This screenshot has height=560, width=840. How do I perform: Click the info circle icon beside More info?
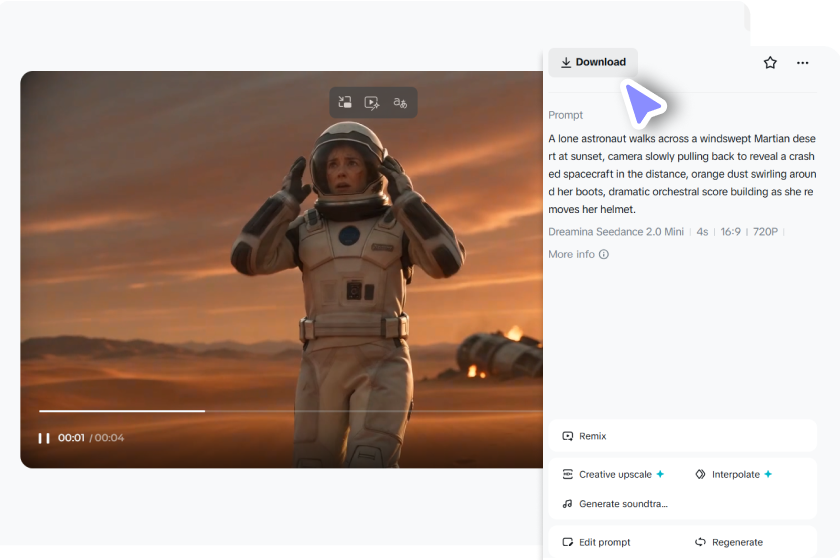604,255
